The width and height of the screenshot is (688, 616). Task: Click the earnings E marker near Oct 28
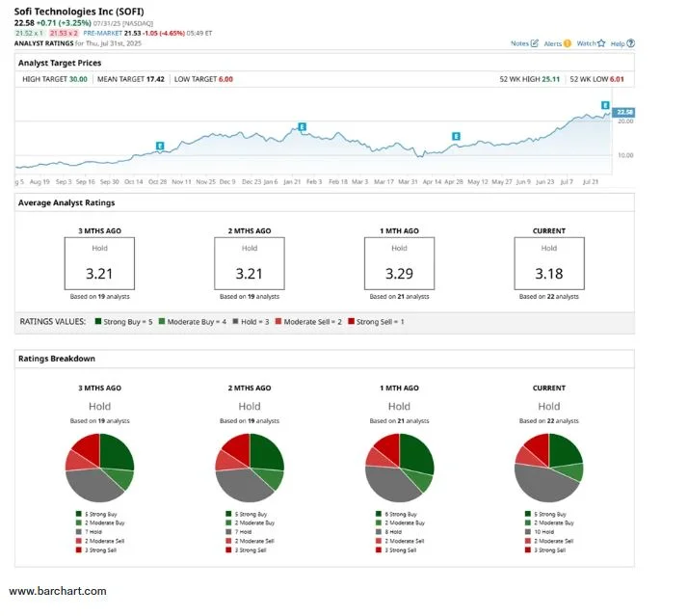point(160,146)
